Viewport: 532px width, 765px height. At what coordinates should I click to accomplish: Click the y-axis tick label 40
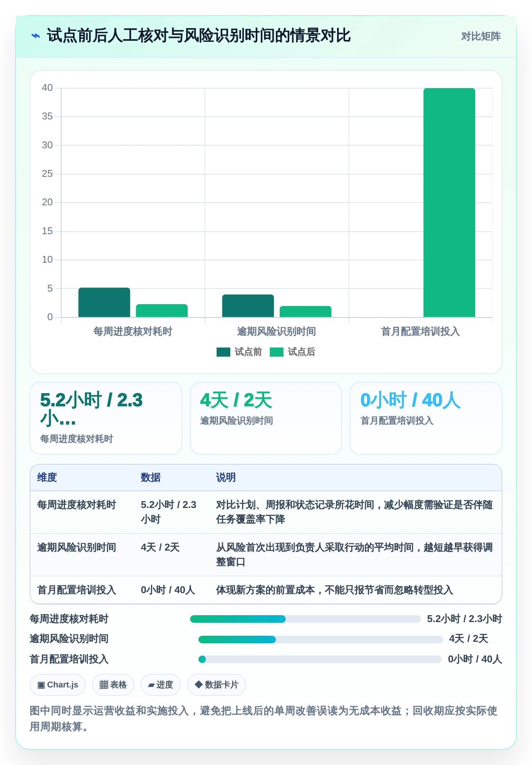47,88
